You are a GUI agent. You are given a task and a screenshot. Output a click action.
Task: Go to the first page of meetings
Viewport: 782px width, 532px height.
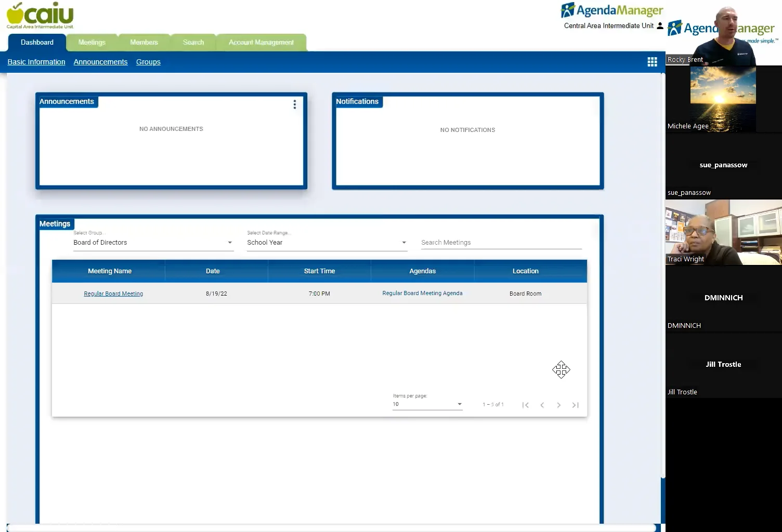[526, 405]
